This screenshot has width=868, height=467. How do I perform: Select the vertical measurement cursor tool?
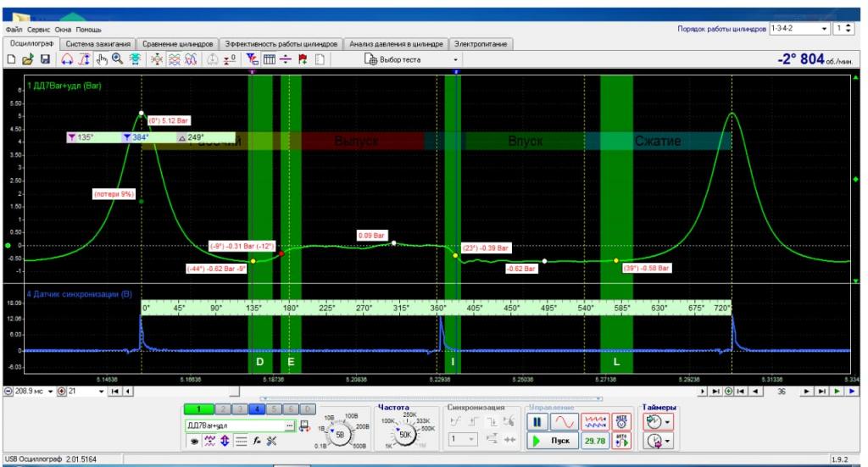(x=85, y=59)
